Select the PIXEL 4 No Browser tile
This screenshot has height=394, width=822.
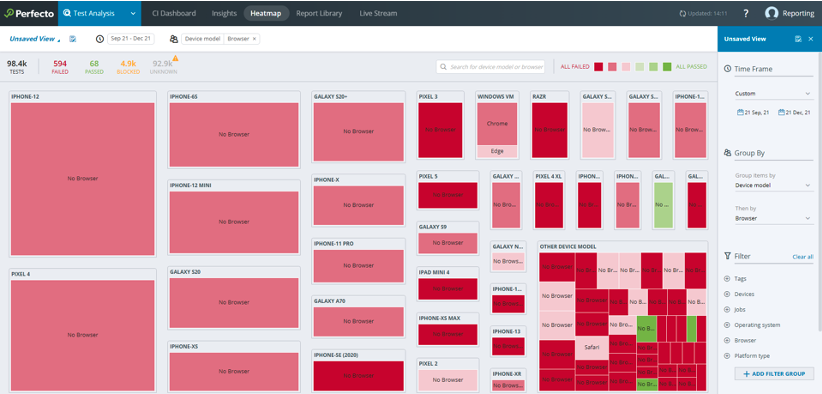pos(83,335)
